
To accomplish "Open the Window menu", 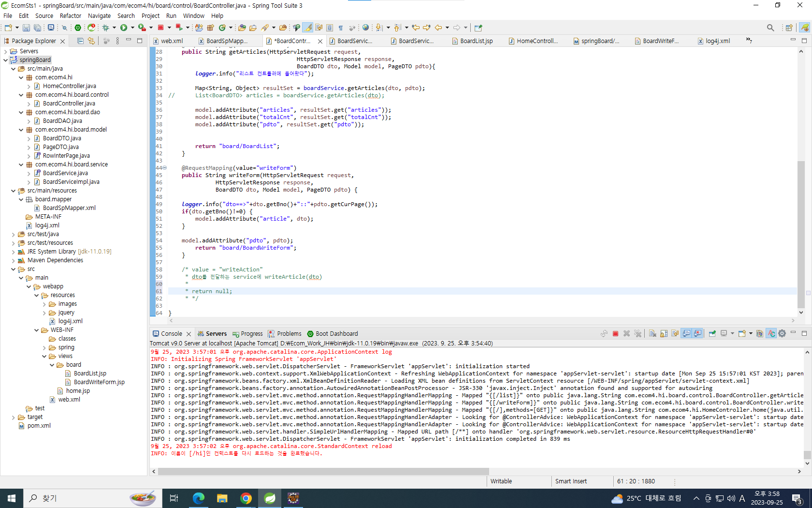I will click(193, 15).
